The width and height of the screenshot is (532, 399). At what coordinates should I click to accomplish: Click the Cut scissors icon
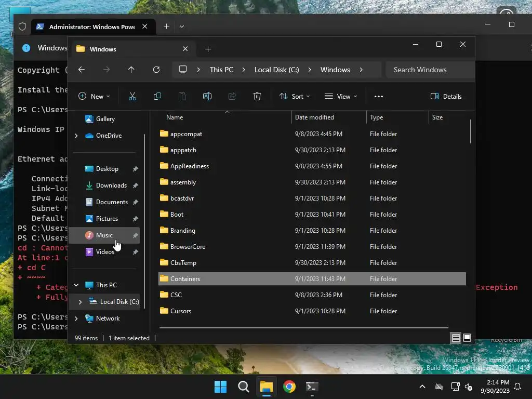pyautogui.click(x=132, y=96)
